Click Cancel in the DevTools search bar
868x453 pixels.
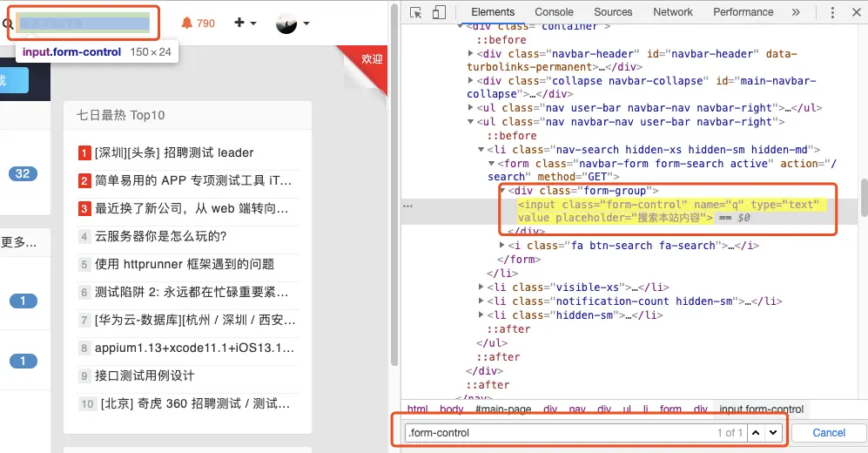coord(829,432)
